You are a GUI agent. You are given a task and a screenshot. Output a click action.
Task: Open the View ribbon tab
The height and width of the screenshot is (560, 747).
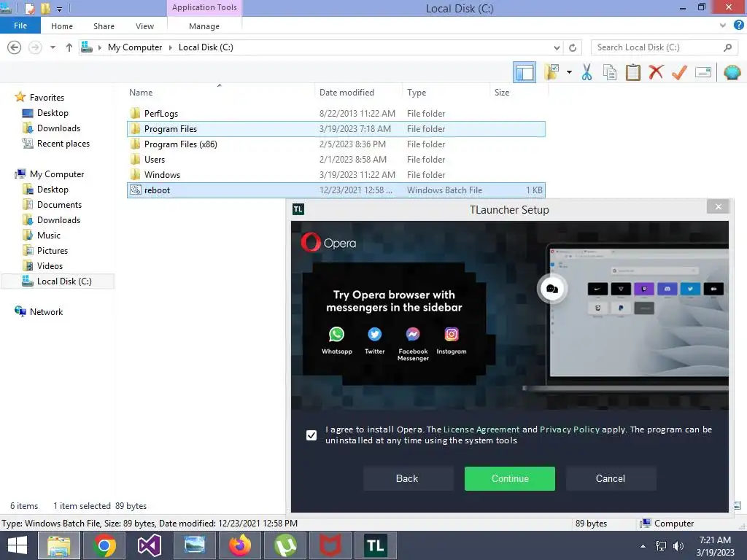pyautogui.click(x=144, y=26)
